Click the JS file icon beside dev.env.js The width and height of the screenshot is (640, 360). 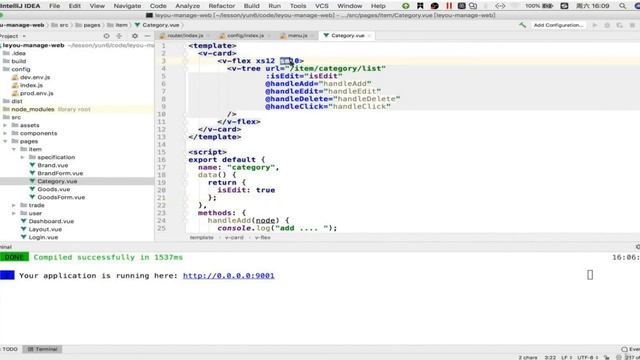pyautogui.click(x=15, y=77)
